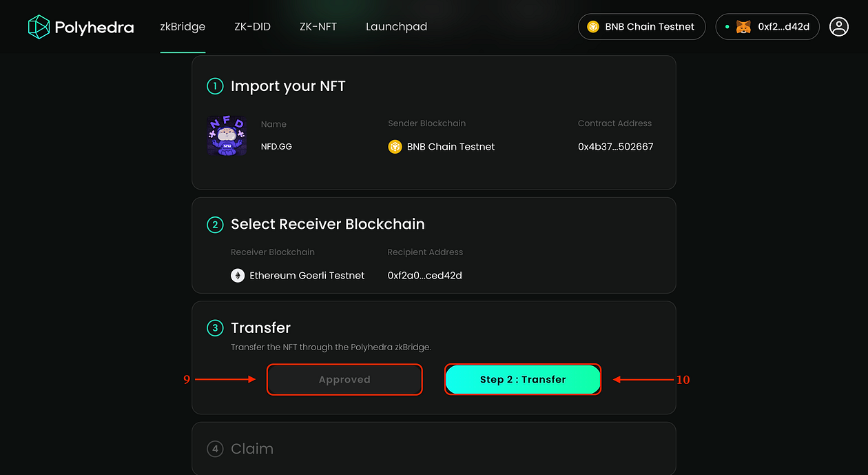Open the Launchpad tab
Viewport: 868px width, 475px height.
coord(396,27)
